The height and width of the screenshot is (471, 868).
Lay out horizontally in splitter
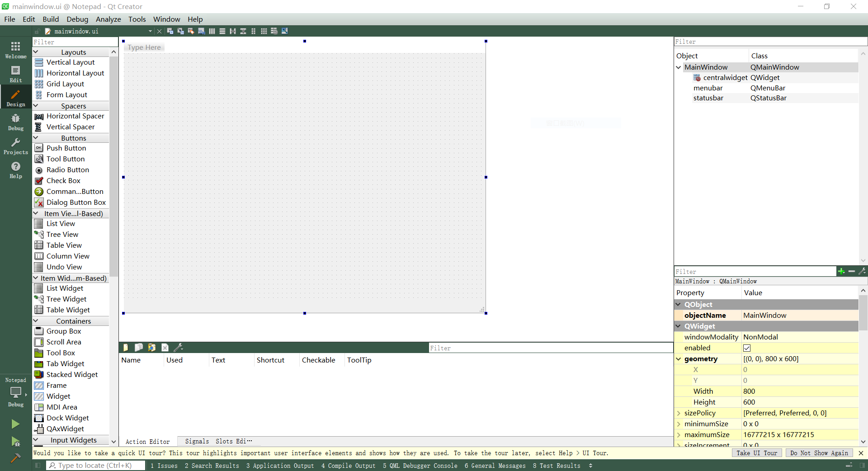tap(232, 31)
